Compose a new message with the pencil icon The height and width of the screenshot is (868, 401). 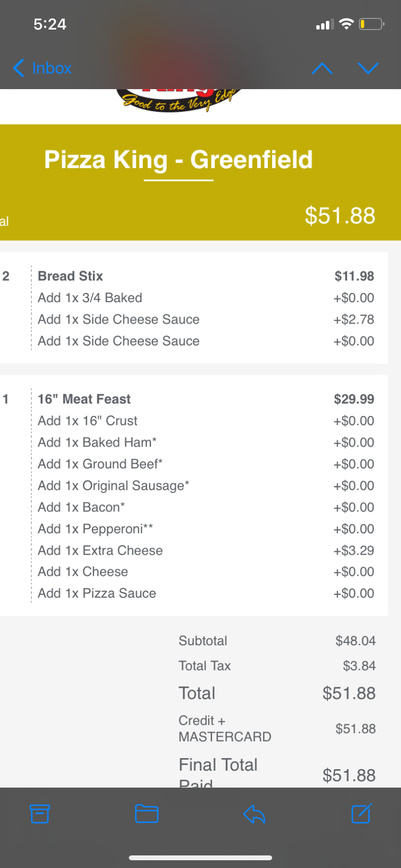tap(361, 814)
